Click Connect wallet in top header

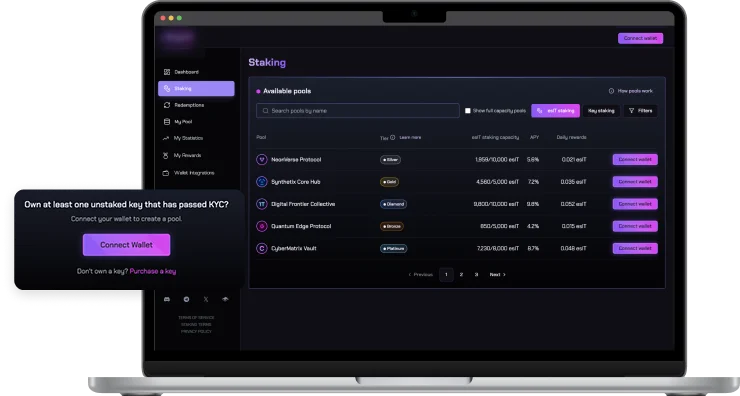tap(640, 38)
